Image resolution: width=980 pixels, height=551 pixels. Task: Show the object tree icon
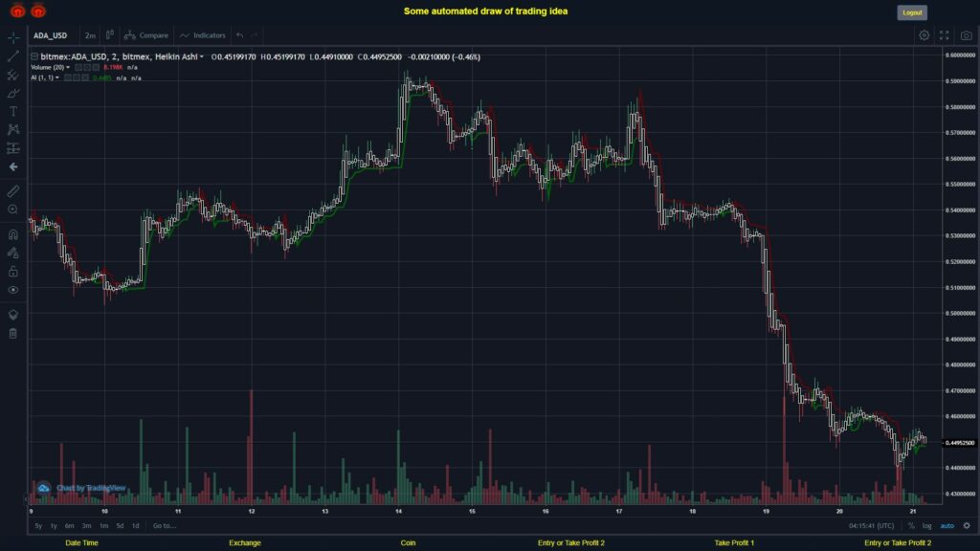[x=13, y=315]
